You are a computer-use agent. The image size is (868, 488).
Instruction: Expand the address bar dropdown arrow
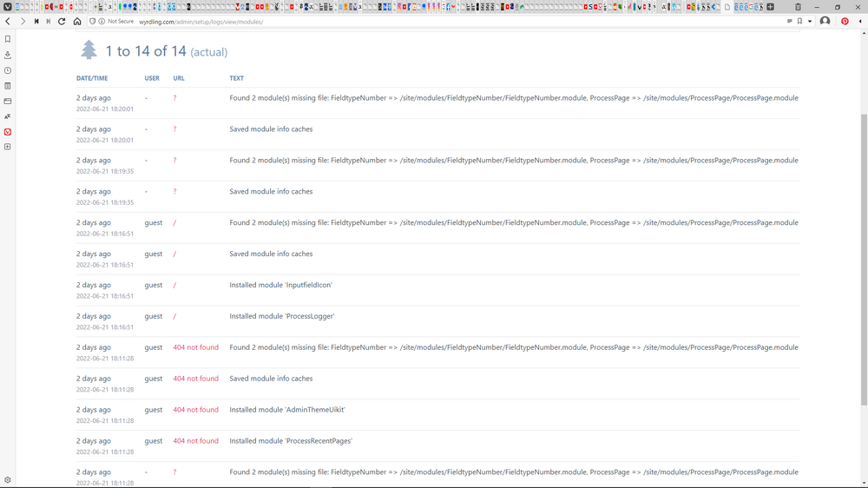coord(810,22)
